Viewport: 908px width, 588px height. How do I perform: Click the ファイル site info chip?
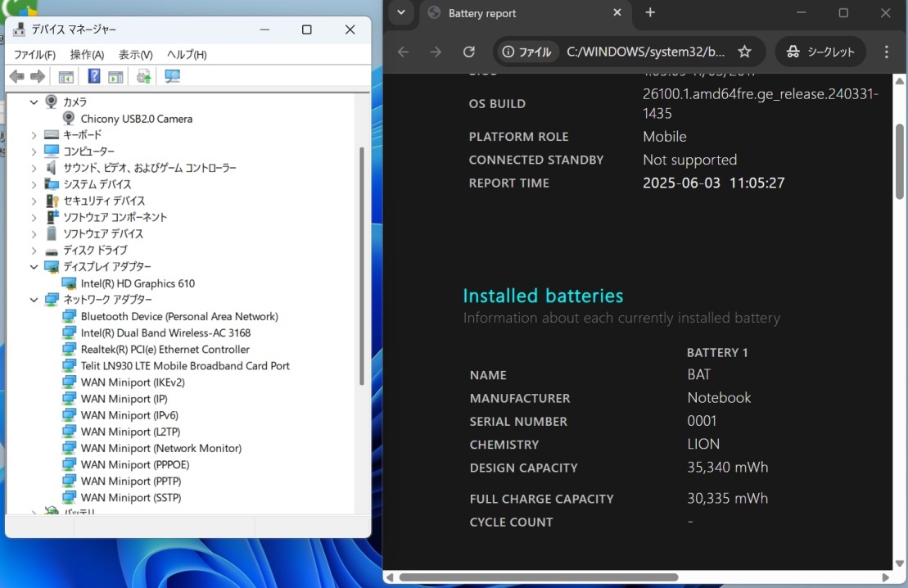(x=526, y=52)
